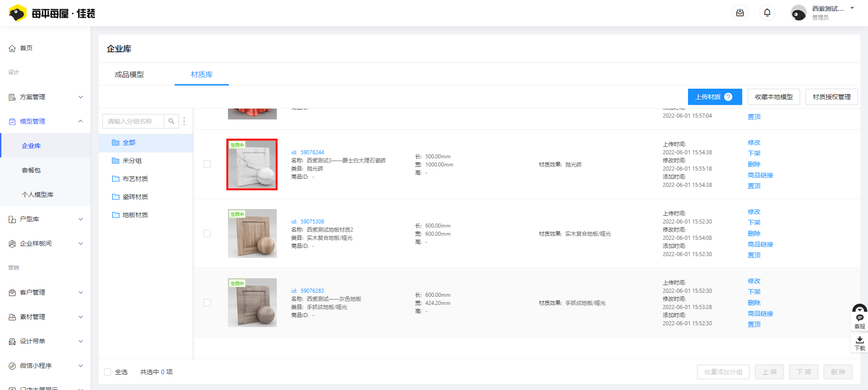The width and height of the screenshot is (868, 390).
Task: Click the help icon on 上传材质 button
Action: [x=728, y=97]
